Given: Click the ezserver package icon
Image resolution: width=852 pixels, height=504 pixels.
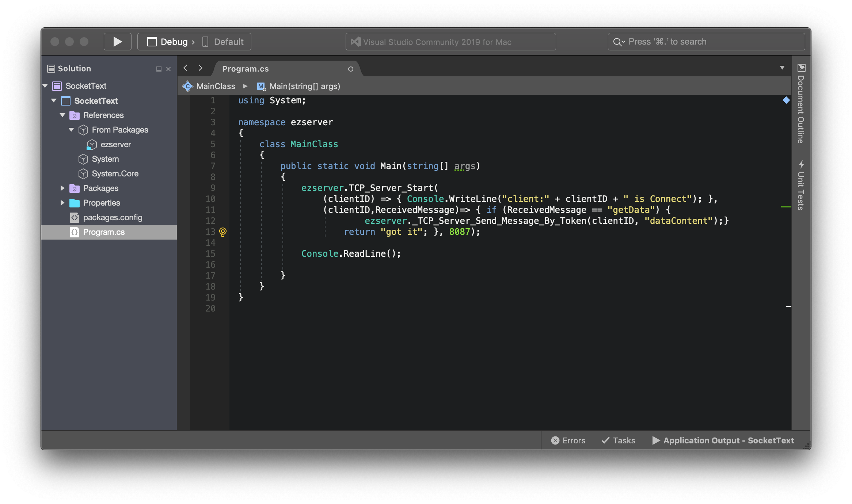Looking at the screenshot, I should tap(92, 145).
